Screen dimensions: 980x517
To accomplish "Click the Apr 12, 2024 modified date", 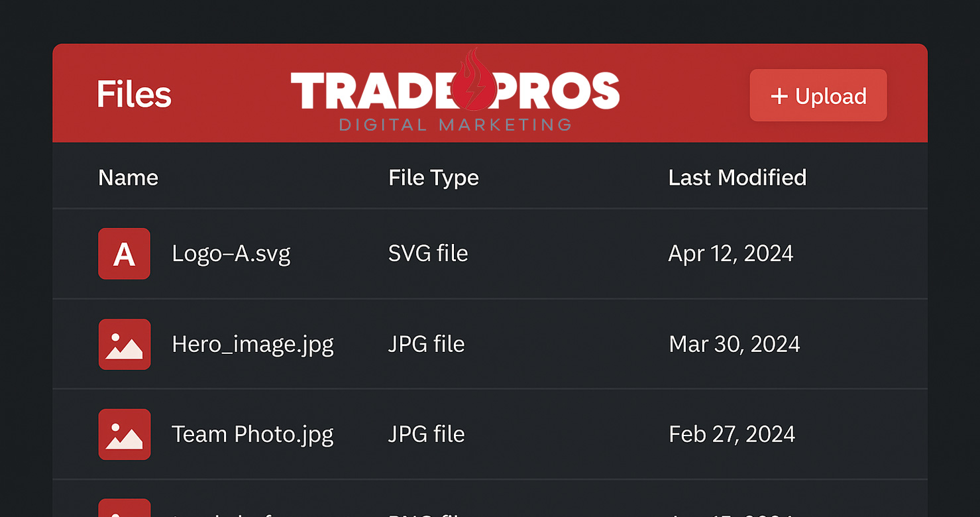I will click(730, 254).
